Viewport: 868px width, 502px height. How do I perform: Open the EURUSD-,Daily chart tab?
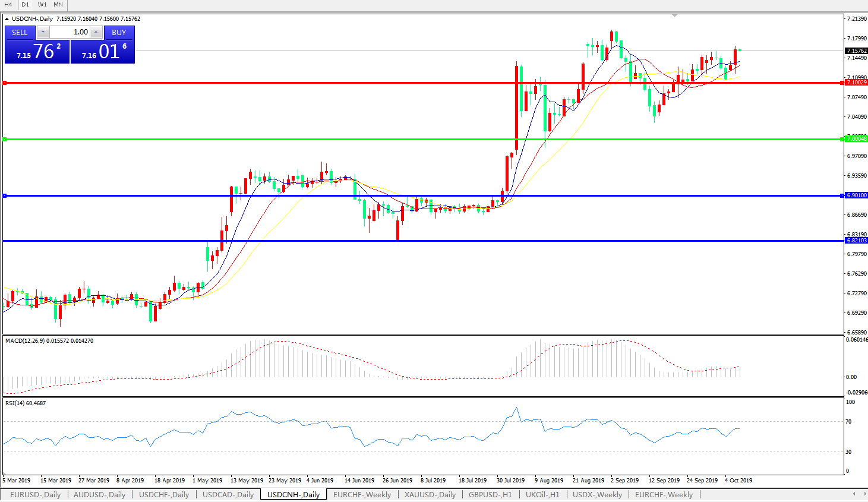pos(35,494)
